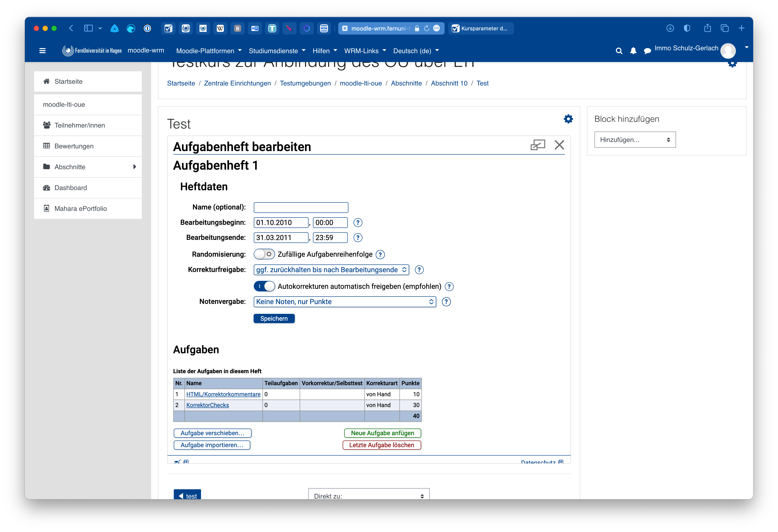Viewport: 778px width, 532px height.
Task: Click the Safari share icon
Action: coord(707,28)
